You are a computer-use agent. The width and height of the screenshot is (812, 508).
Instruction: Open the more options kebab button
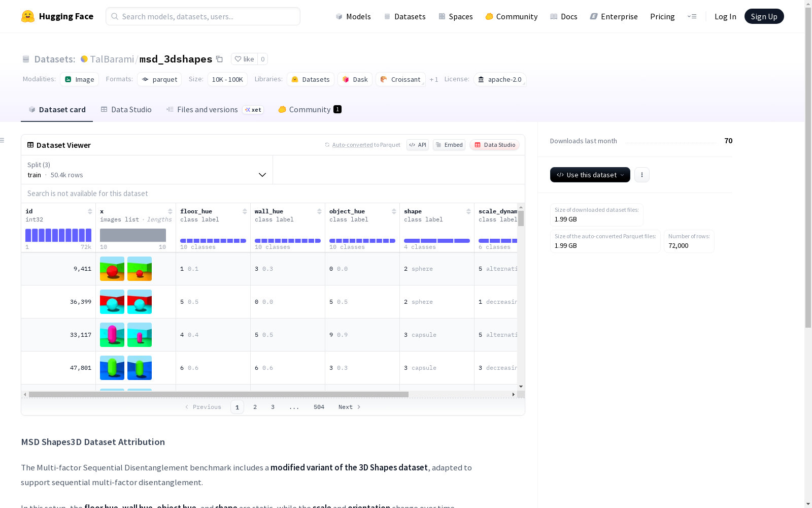coord(642,175)
